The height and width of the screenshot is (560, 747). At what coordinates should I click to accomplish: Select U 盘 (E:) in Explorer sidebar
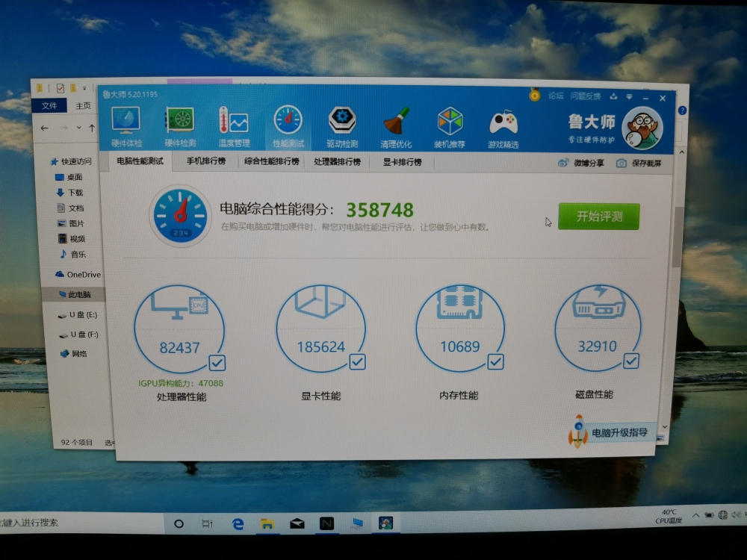(78, 315)
